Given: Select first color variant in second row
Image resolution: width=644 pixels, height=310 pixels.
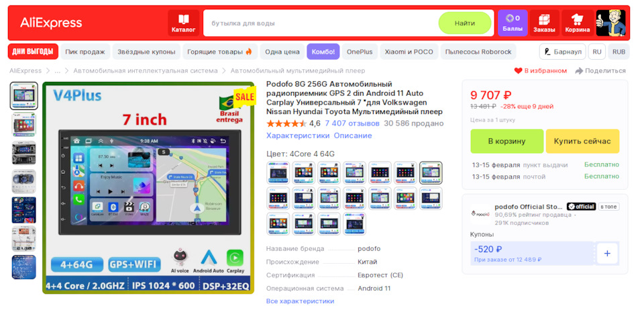Looking at the screenshot, I should click(x=278, y=199).
